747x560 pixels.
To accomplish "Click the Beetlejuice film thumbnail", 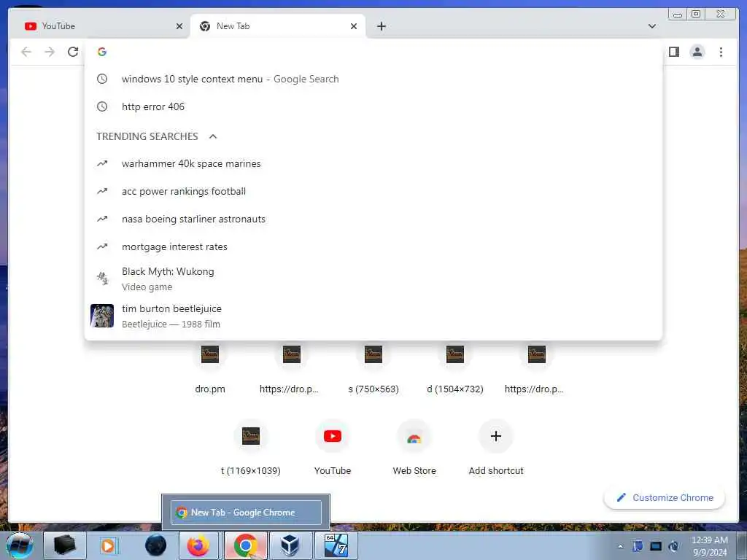I will (102, 316).
